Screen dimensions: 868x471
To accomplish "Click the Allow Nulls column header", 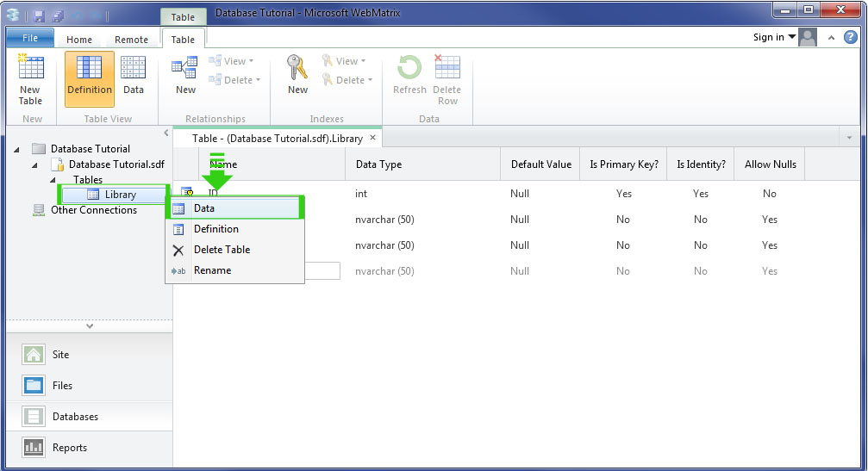I will pos(770,164).
